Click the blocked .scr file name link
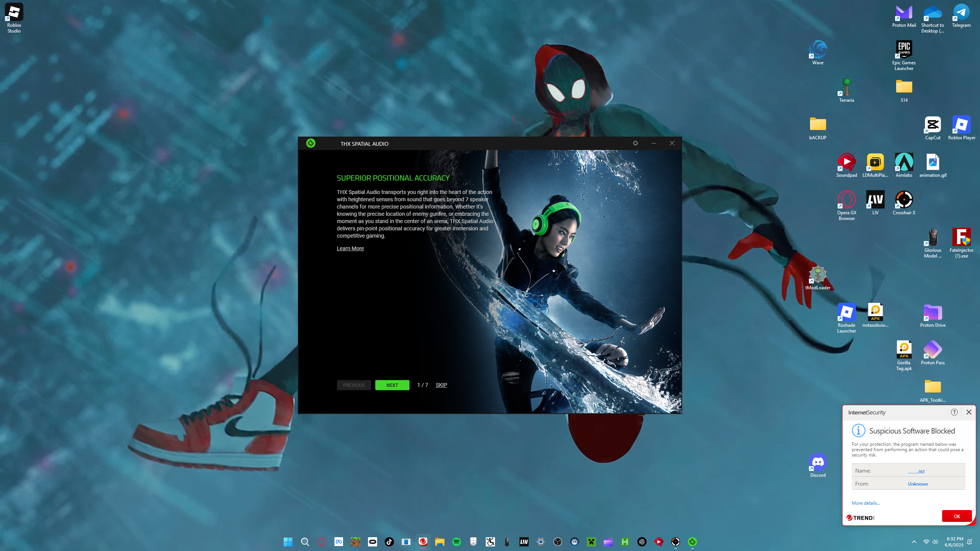980x551 pixels. pyautogui.click(x=916, y=471)
